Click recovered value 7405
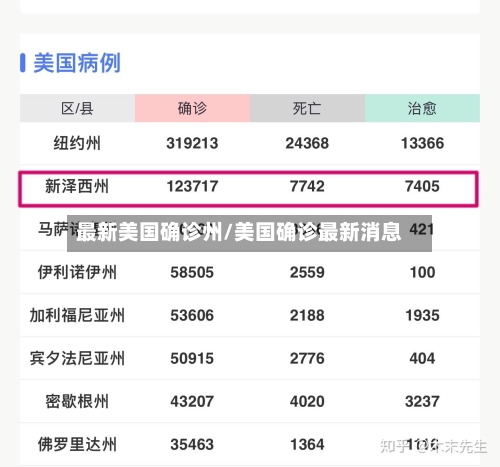 [x=422, y=186]
